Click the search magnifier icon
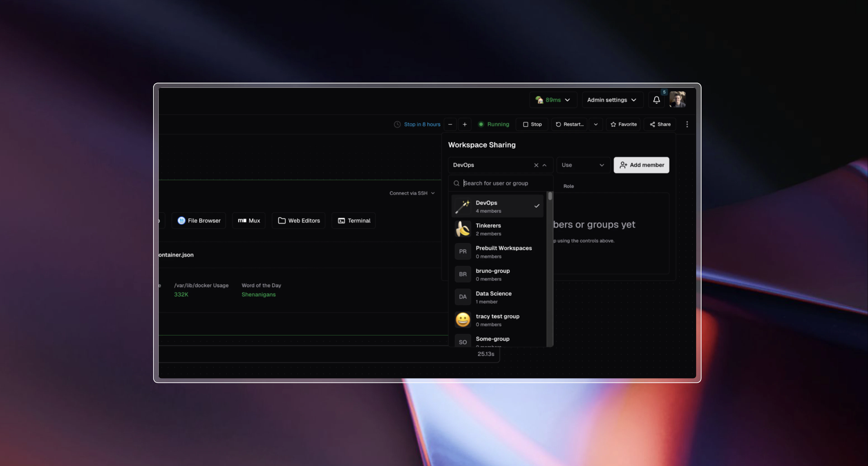Image resolution: width=868 pixels, height=466 pixels. (456, 183)
